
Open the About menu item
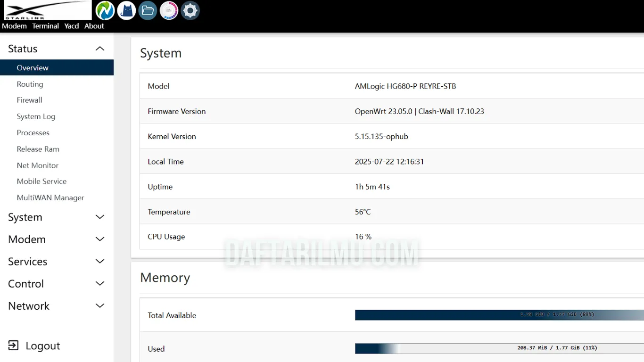pyautogui.click(x=94, y=26)
